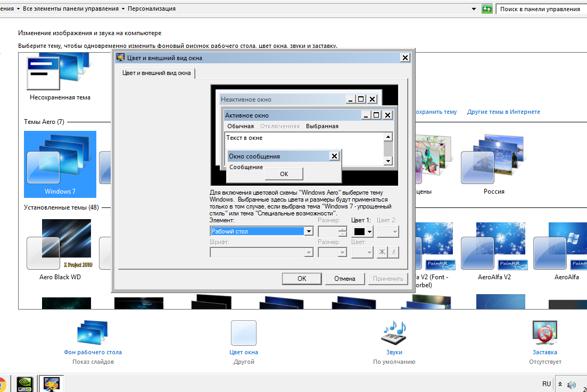The height and width of the screenshot is (392, 587).
Task: Open 'Другие темы в Интернете' link
Action: [x=503, y=112]
